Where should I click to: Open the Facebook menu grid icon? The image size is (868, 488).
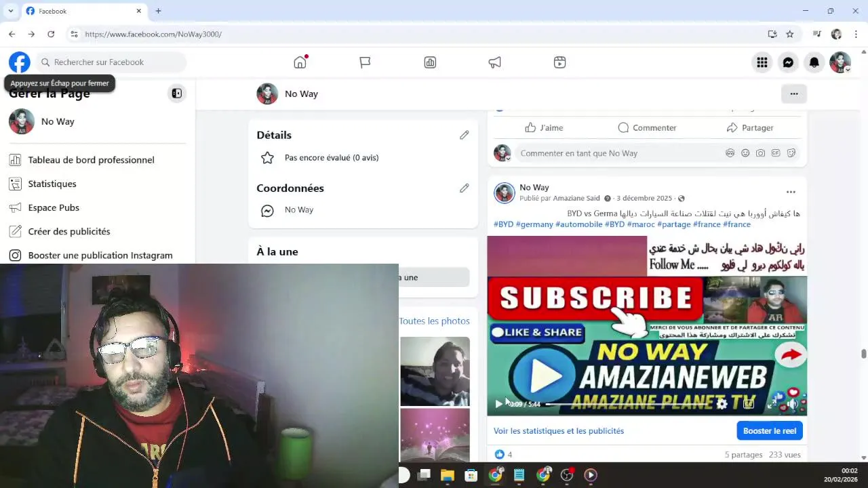762,62
